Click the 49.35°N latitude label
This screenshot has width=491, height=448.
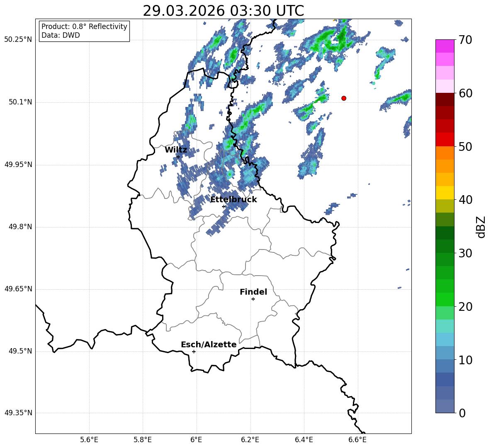(x=18, y=413)
